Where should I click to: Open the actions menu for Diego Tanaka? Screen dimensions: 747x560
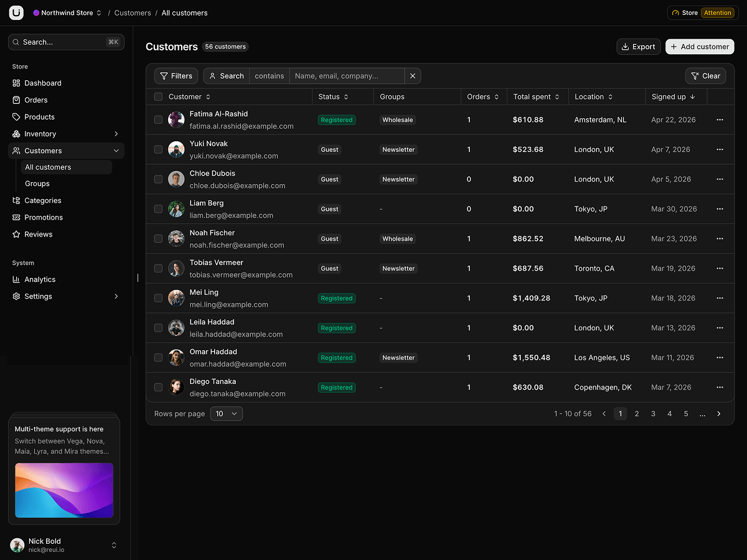click(720, 387)
